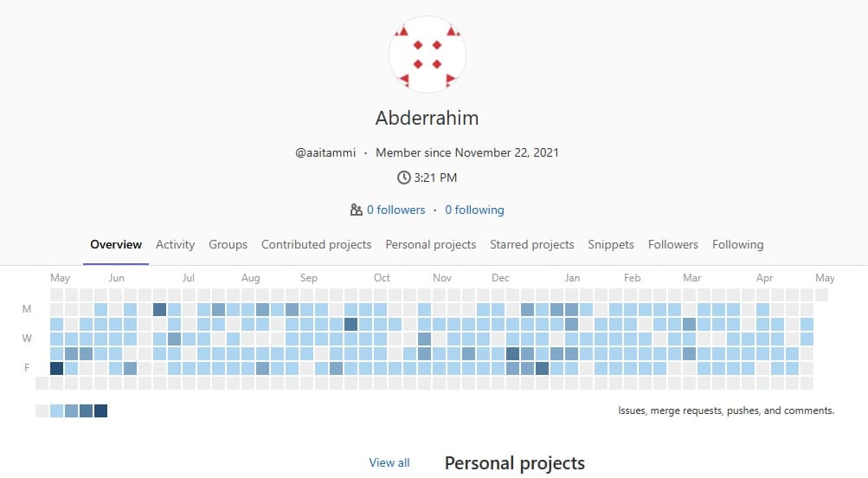Click the View all link

point(389,462)
